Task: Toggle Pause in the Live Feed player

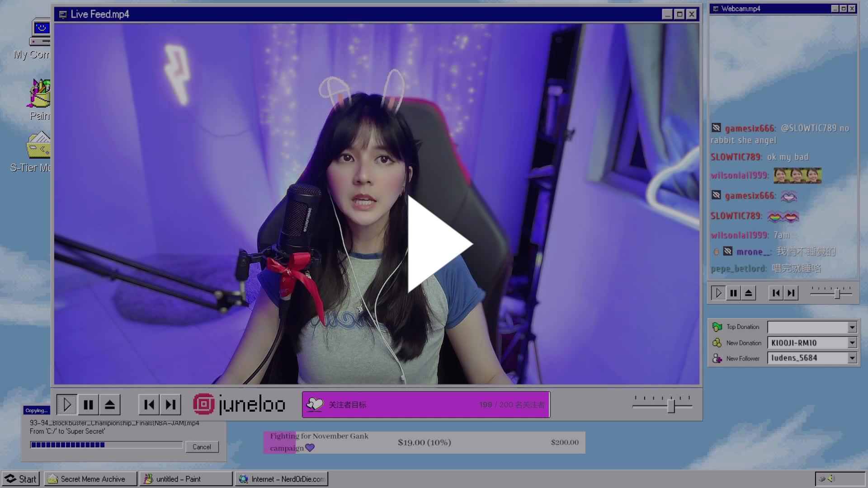Action: click(89, 404)
